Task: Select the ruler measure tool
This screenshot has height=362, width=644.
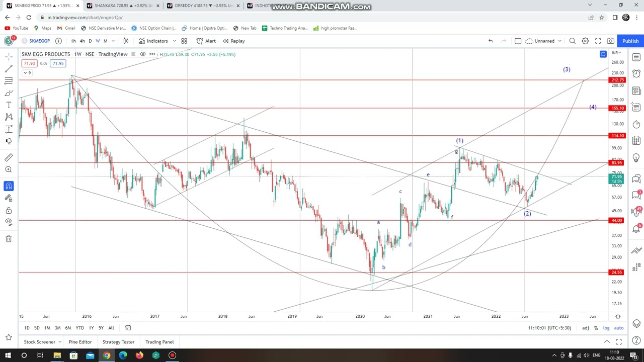Action: tap(9, 158)
